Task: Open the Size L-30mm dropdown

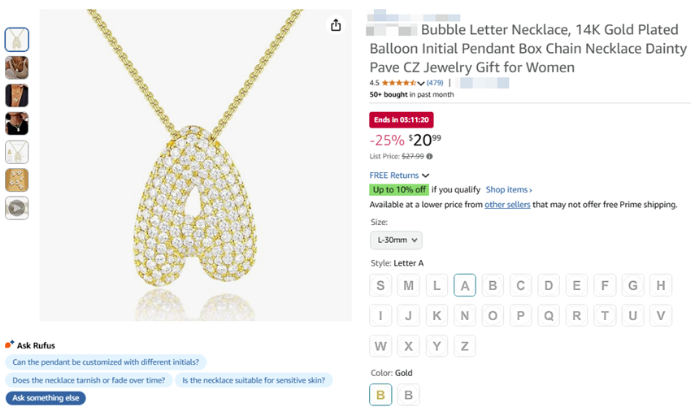Action: pos(396,240)
